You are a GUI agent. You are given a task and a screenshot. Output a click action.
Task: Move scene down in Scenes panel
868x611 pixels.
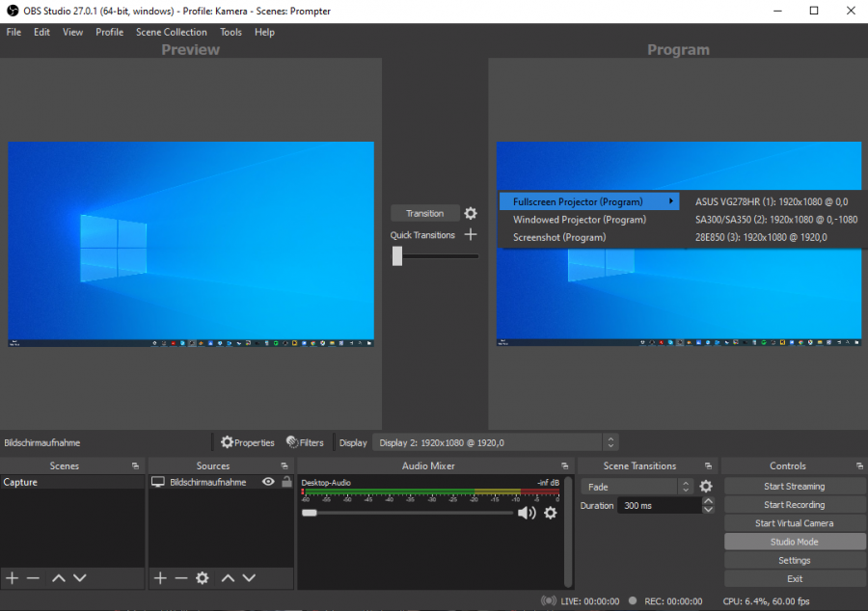[80, 578]
